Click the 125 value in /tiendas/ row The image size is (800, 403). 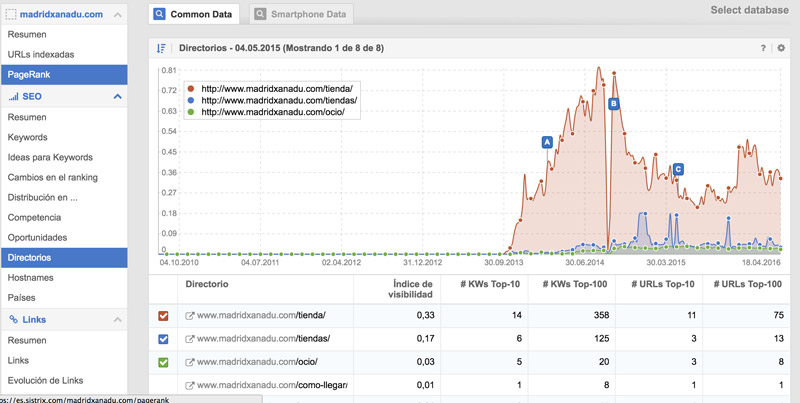602,339
